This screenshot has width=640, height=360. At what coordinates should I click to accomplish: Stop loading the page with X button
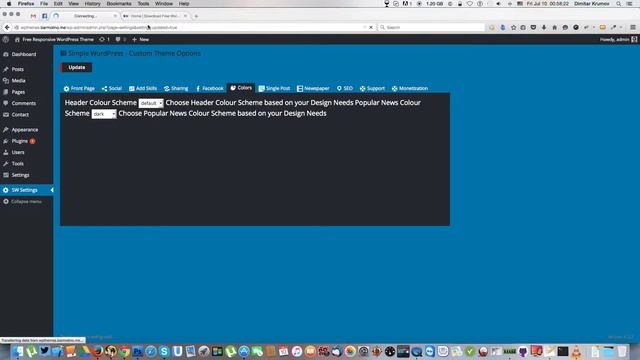pyautogui.click(x=371, y=27)
